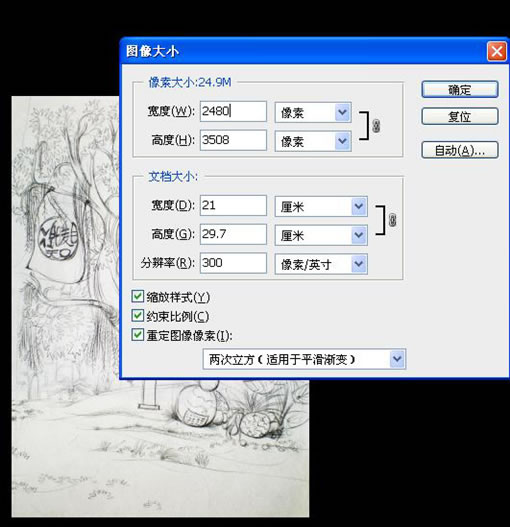The width and height of the screenshot is (510, 527).
Task: Open the 两次立方 resampling method dropdown
Action: tap(304, 359)
